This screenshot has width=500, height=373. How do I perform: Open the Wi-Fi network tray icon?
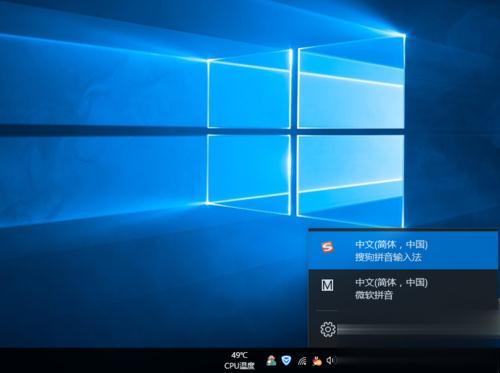[x=302, y=361]
